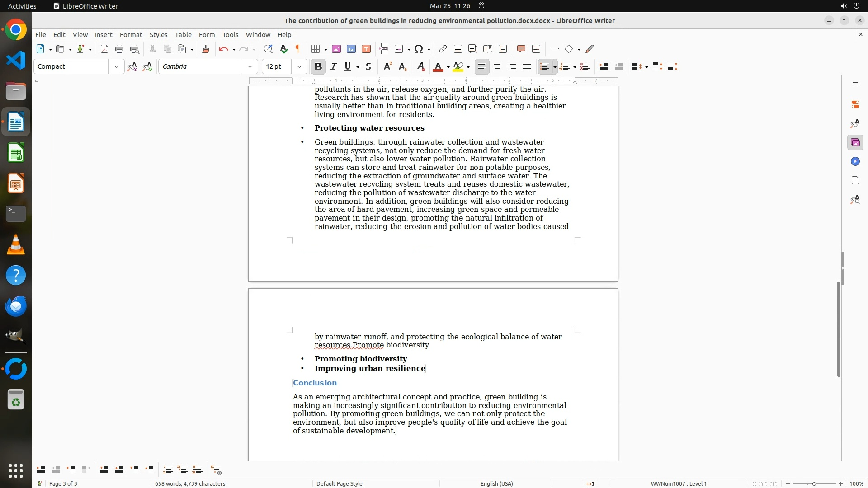Adjust the zoom slider in status bar
Viewport: 868px width, 488px height.
point(814,483)
